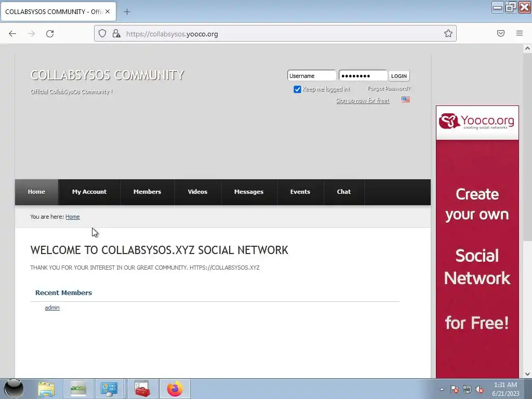
Task: Click the Username input field
Action: [312, 76]
